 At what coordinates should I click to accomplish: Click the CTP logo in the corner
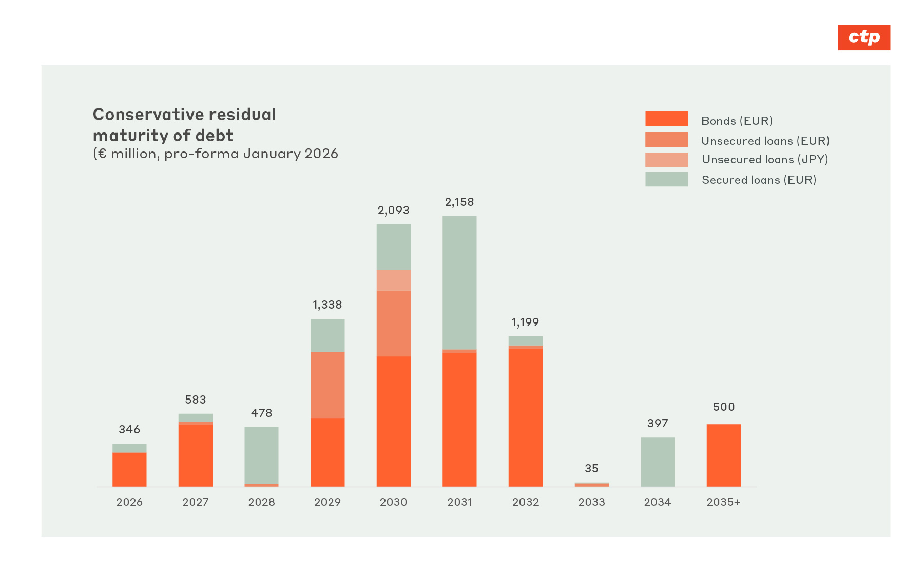tap(863, 37)
